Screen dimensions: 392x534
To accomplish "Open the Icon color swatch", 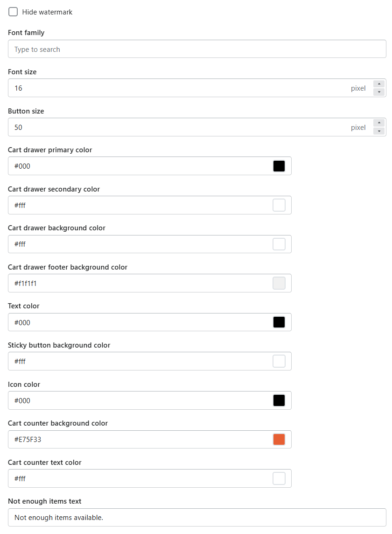I will (279, 400).
